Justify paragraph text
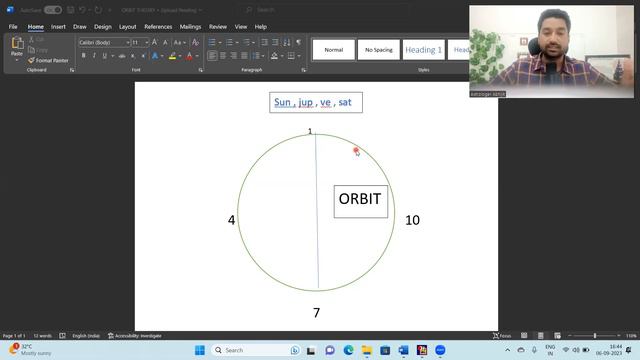The image size is (640, 360). tap(244, 56)
